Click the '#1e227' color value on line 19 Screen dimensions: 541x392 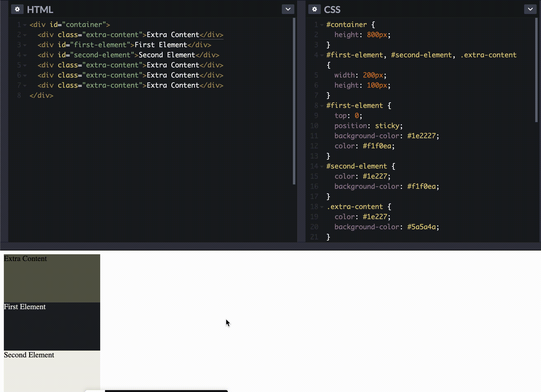(x=375, y=217)
